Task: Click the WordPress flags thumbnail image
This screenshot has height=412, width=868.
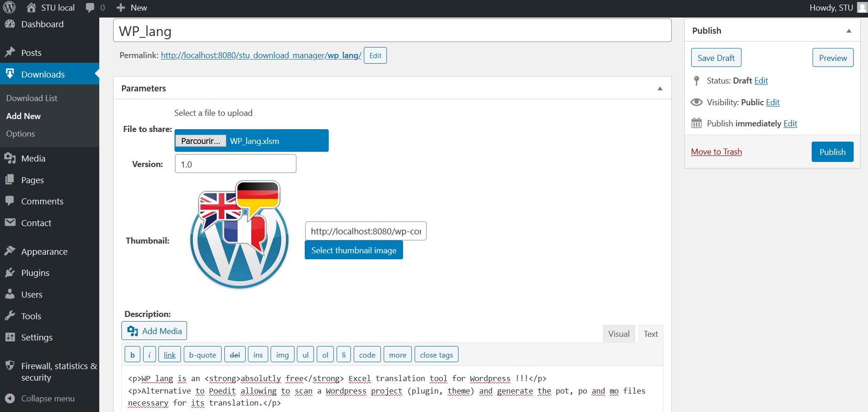Action: (240, 234)
